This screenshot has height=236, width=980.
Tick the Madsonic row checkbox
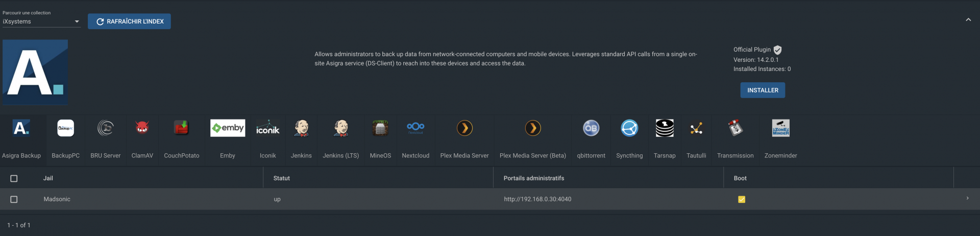pos(14,199)
